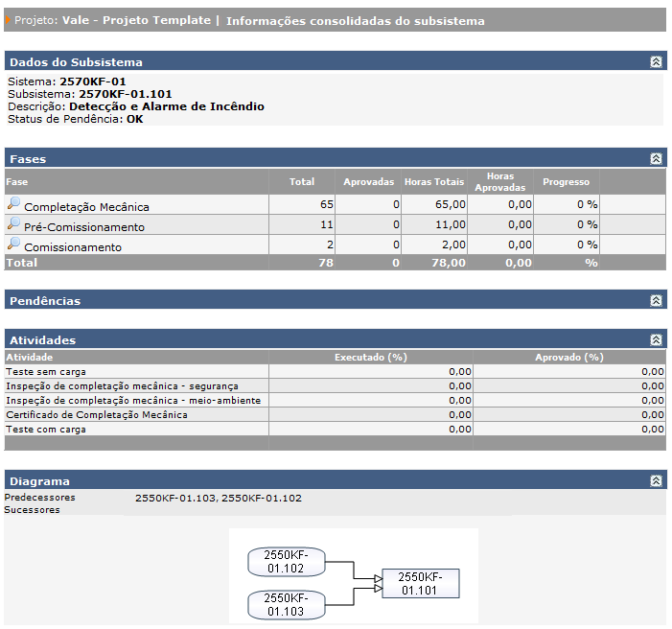Click Status de Pendência OK value
The height and width of the screenshot is (629, 672).
click(x=134, y=119)
